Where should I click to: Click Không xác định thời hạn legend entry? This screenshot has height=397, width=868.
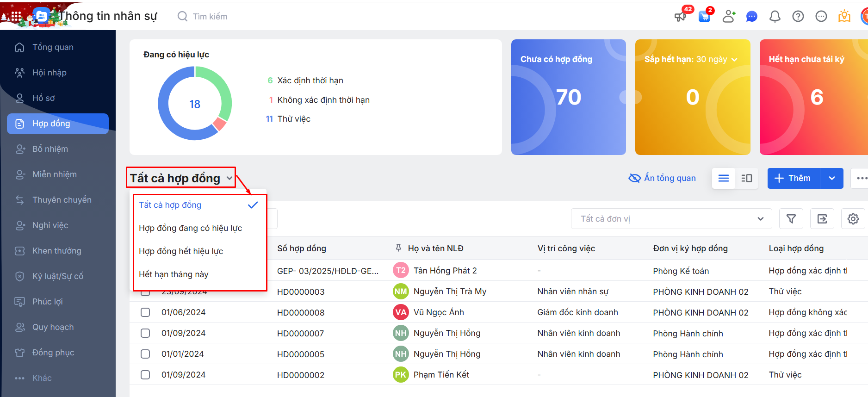click(319, 100)
